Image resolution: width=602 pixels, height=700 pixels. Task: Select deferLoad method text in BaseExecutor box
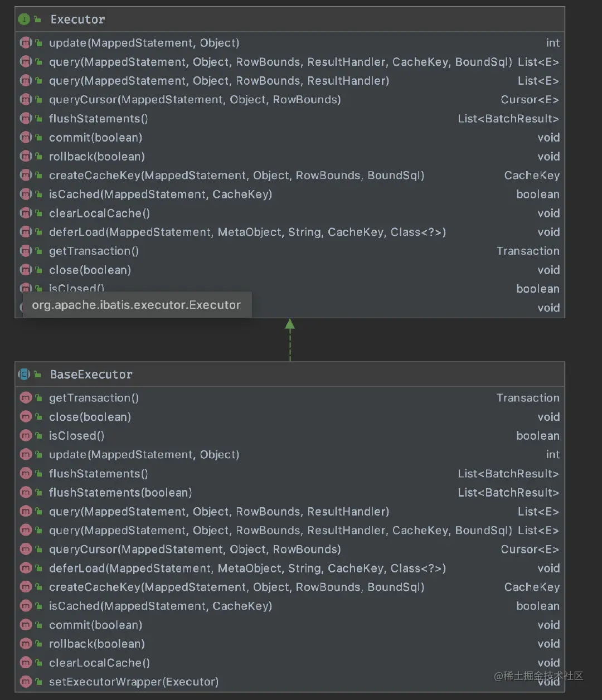(x=247, y=568)
